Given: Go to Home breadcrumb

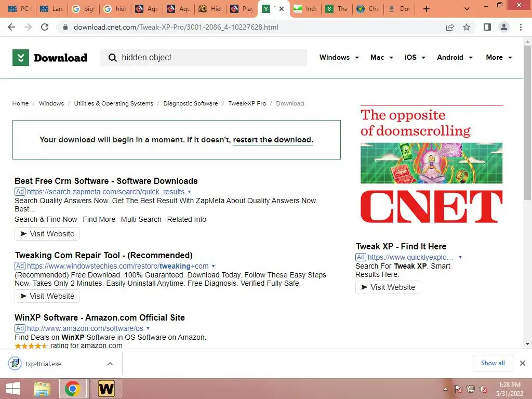Looking at the screenshot, I should click(20, 103).
